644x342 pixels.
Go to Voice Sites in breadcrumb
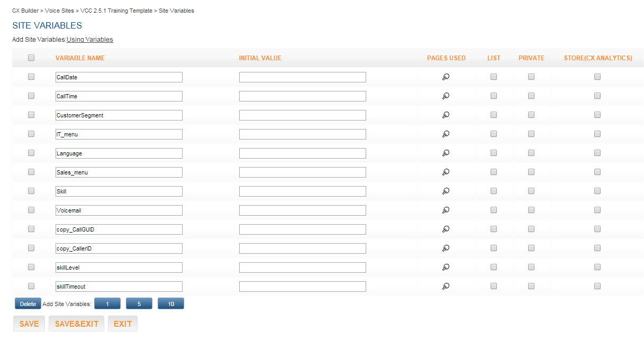[x=59, y=11]
